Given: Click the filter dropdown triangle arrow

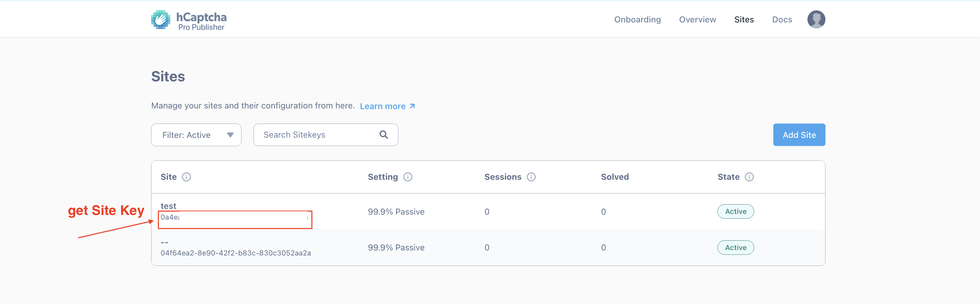Looking at the screenshot, I should click(x=230, y=135).
